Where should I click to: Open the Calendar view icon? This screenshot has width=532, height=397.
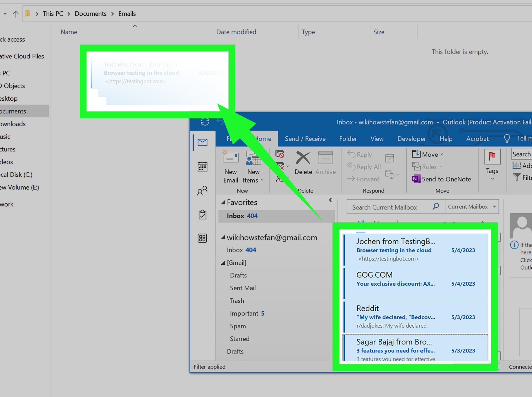203,166
